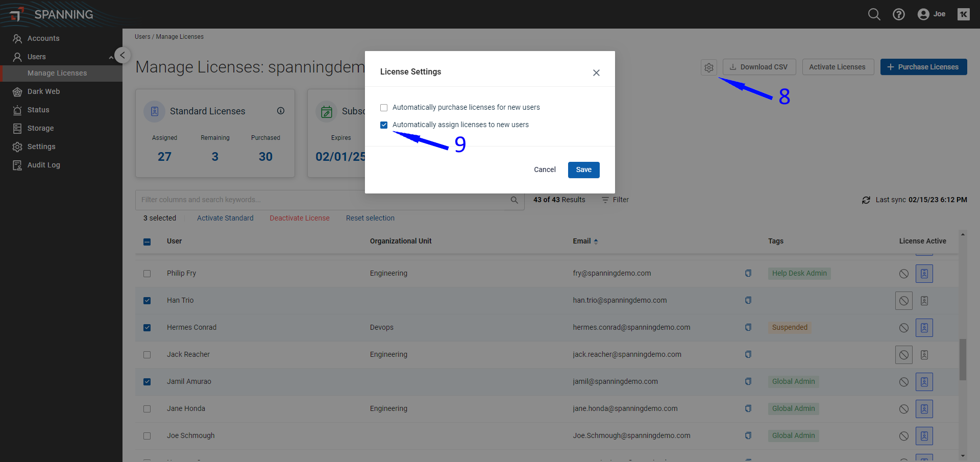Image resolution: width=980 pixels, height=462 pixels.
Task: Click search icon in filter field
Action: pos(514,200)
